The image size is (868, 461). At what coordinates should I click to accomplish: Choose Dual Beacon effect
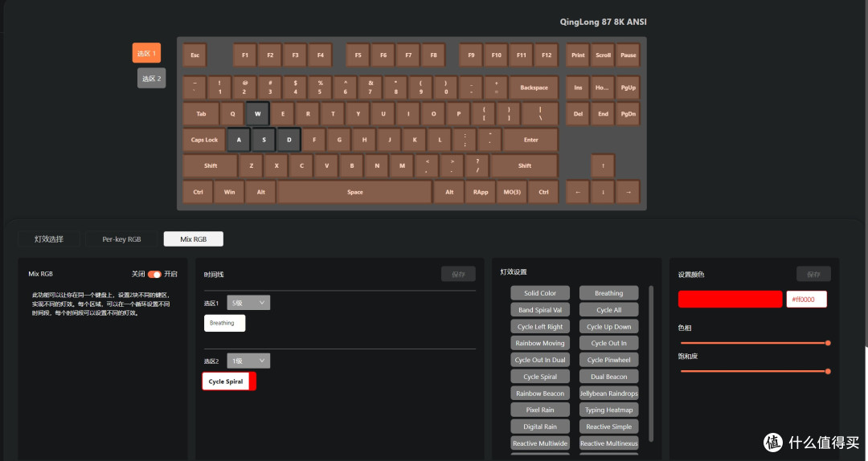coord(608,377)
